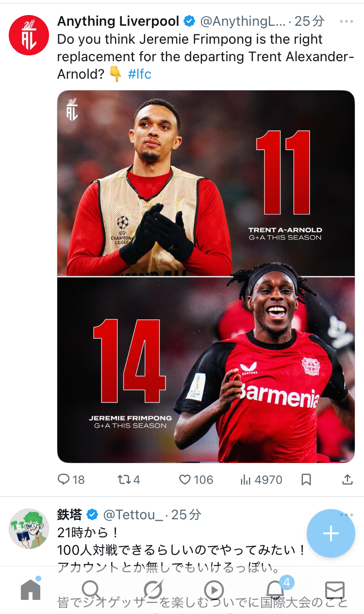Viewport: 364px width, 614px height.
Task: Open the video tab play icon
Action: coord(214,590)
